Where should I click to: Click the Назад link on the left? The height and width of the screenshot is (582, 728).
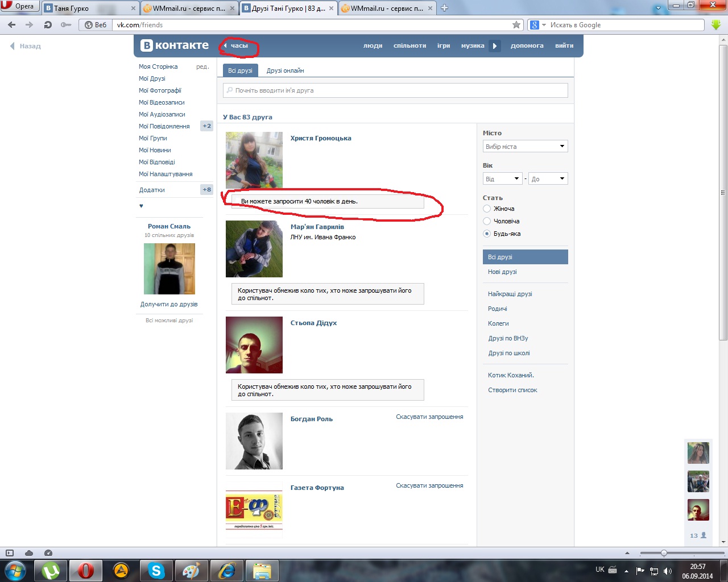26,46
